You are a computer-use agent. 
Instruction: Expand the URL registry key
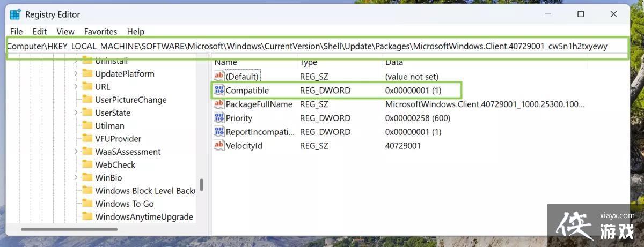[x=76, y=86]
